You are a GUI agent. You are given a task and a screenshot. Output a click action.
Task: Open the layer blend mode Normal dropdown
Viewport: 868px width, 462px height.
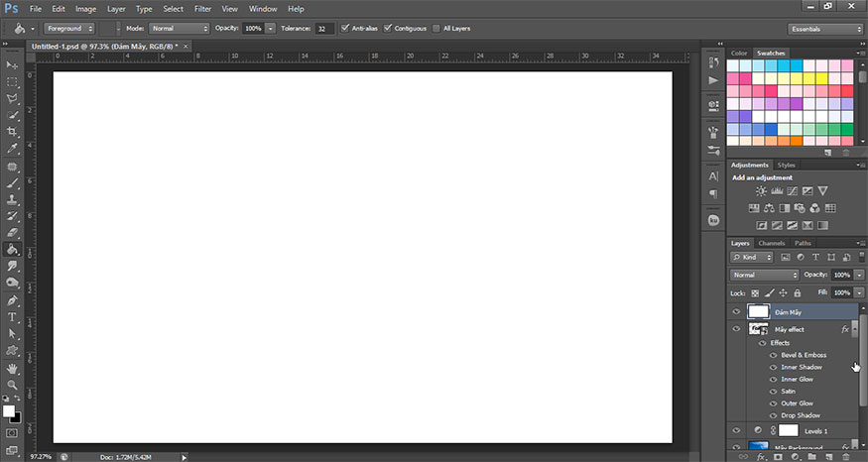764,275
